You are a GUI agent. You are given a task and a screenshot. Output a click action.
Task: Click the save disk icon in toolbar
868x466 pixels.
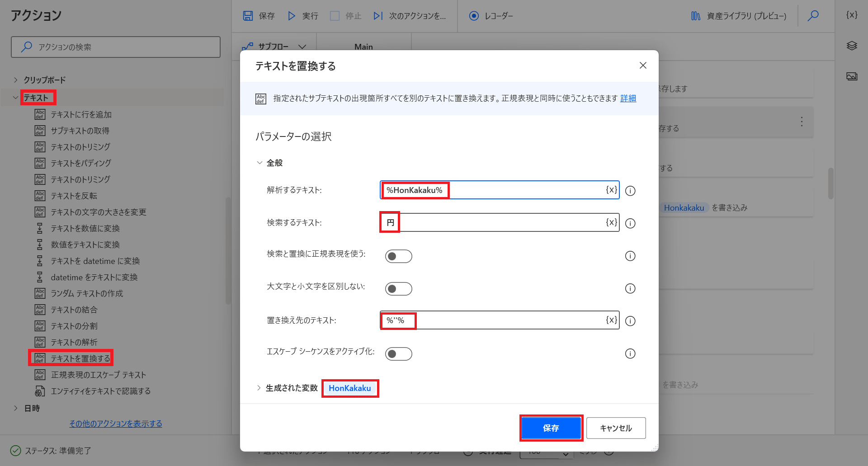[248, 16]
